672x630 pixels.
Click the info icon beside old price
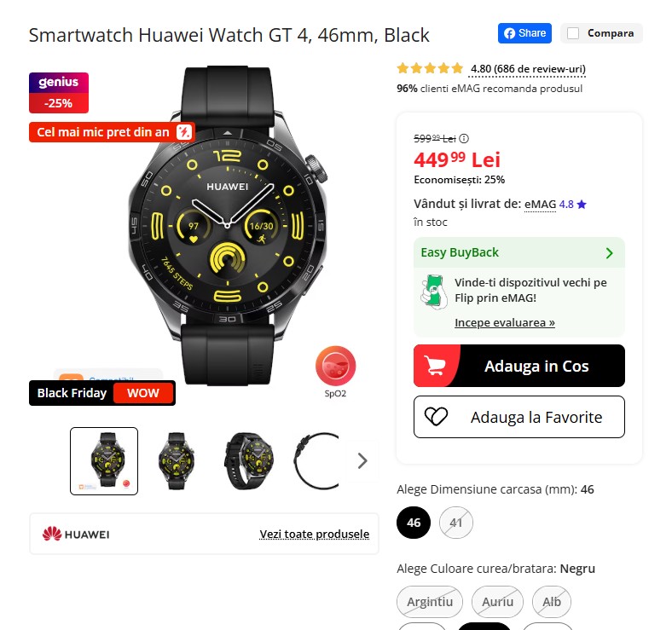[464, 138]
